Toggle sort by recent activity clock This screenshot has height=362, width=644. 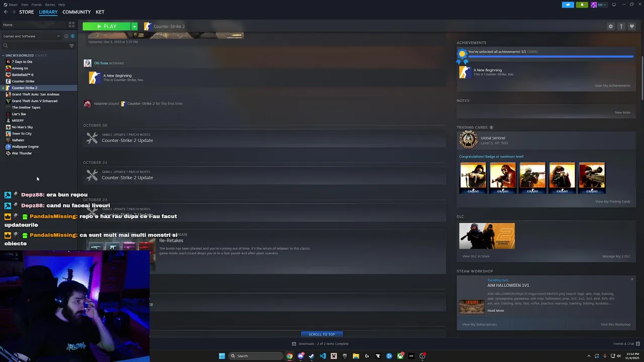pyautogui.click(x=66, y=36)
